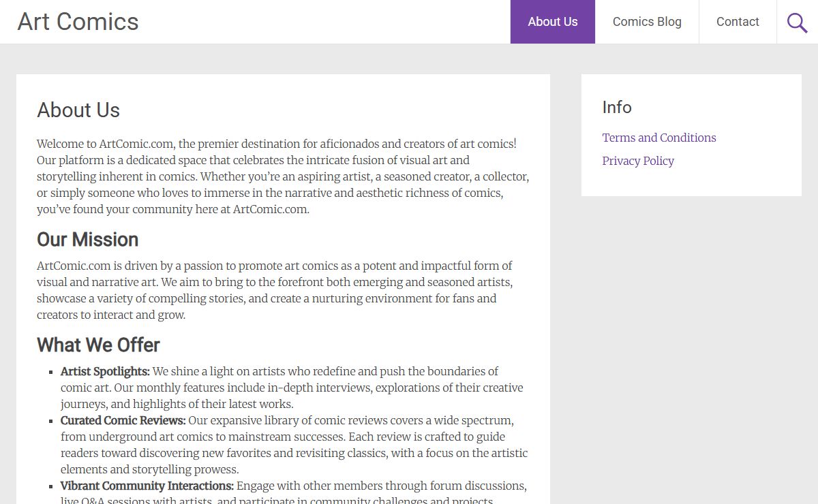The image size is (818, 504).
Task: Click the What We Offer heading
Action: click(x=98, y=345)
